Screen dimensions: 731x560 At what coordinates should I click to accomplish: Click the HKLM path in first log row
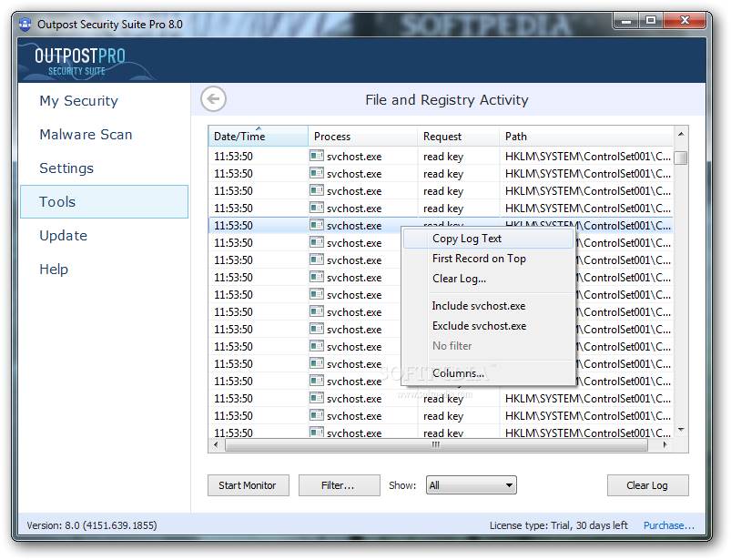(x=588, y=157)
